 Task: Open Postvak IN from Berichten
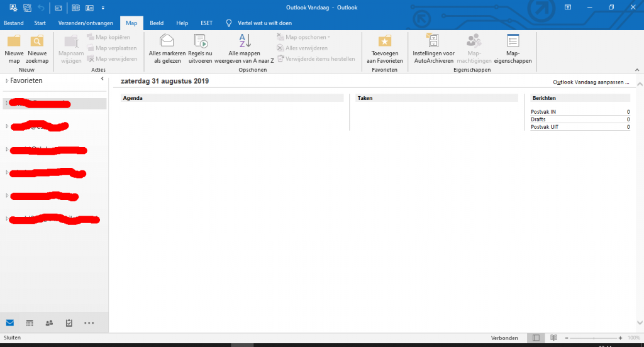click(x=543, y=112)
